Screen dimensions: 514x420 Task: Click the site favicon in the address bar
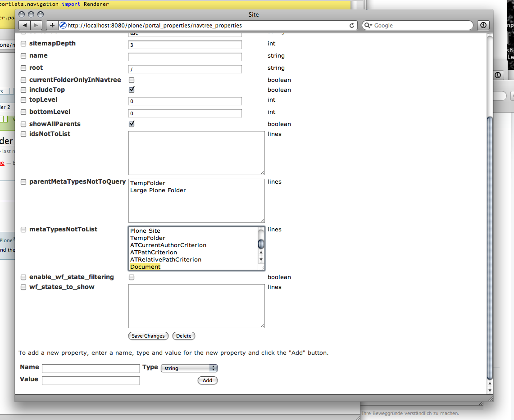tap(63, 25)
